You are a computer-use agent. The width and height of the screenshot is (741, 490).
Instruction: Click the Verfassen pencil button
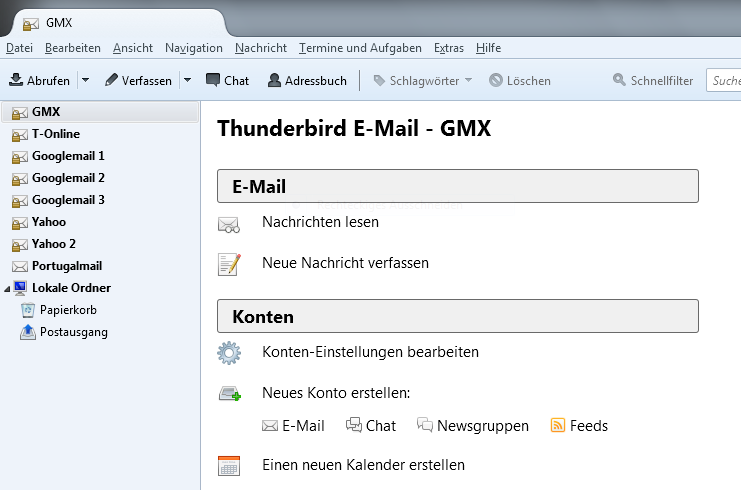[x=138, y=80]
